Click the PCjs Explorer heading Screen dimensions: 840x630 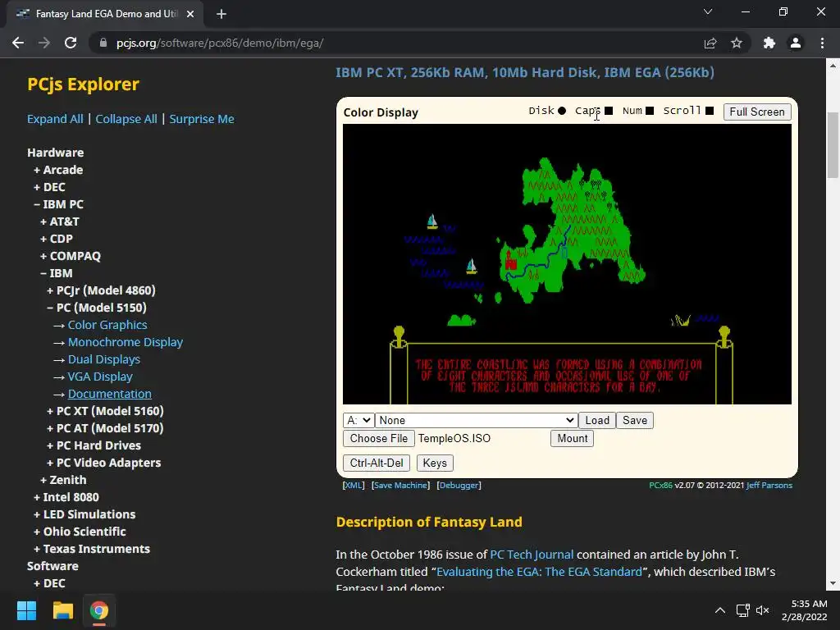pos(83,84)
